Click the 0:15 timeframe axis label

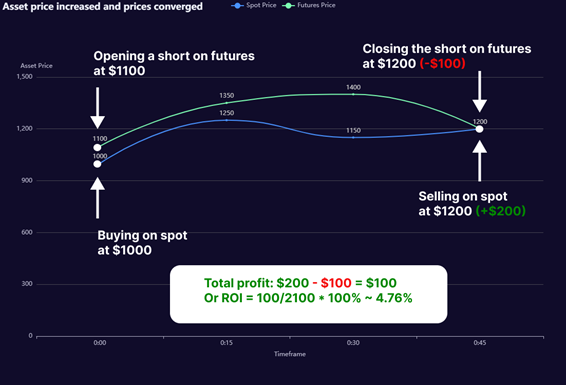coord(227,343)
